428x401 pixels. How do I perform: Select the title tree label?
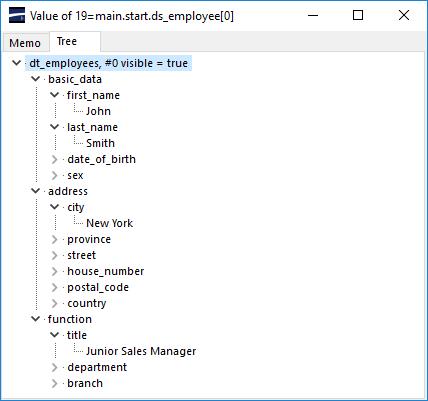click(77, 335)
